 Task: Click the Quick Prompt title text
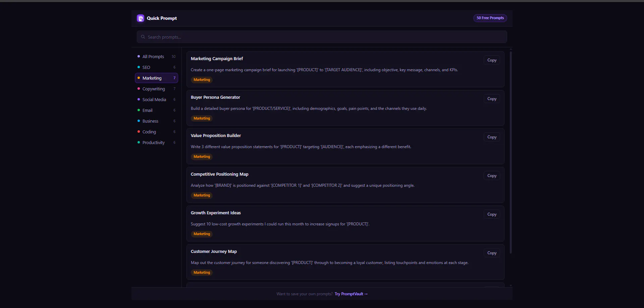pyautogui.click(x=162, y=18)
